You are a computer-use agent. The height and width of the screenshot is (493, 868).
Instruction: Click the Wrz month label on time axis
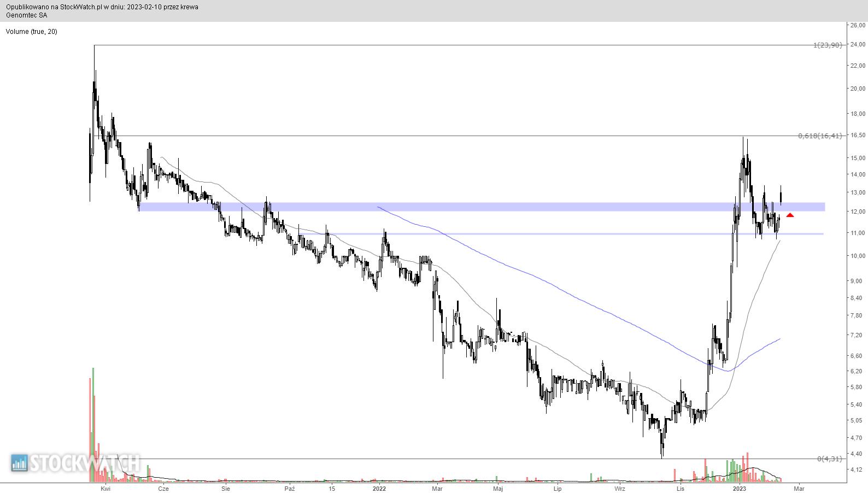[619, 489]
